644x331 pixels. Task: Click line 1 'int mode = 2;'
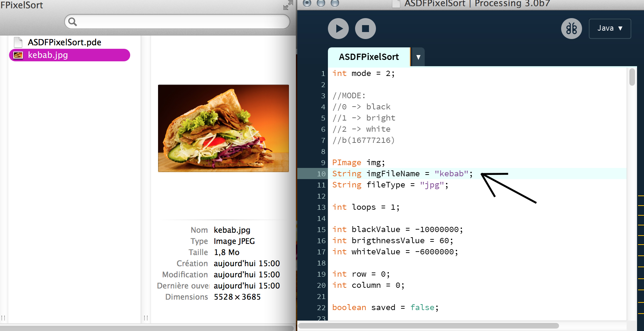(x=363, y=74)
